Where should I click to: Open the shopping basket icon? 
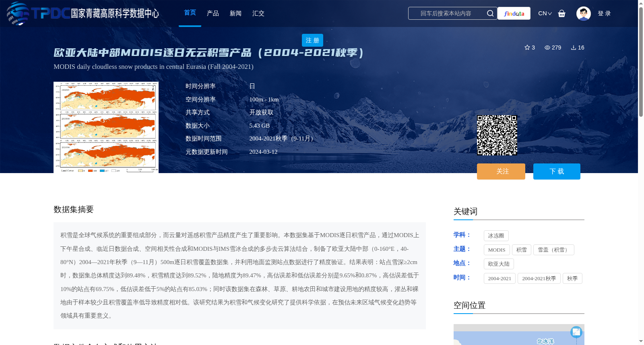point(561,13)
